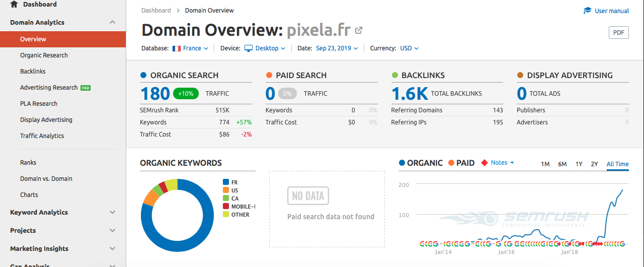Click the US orange legend swatch
Viewport: 644px width, 267px height.
(x=225, y=190)
